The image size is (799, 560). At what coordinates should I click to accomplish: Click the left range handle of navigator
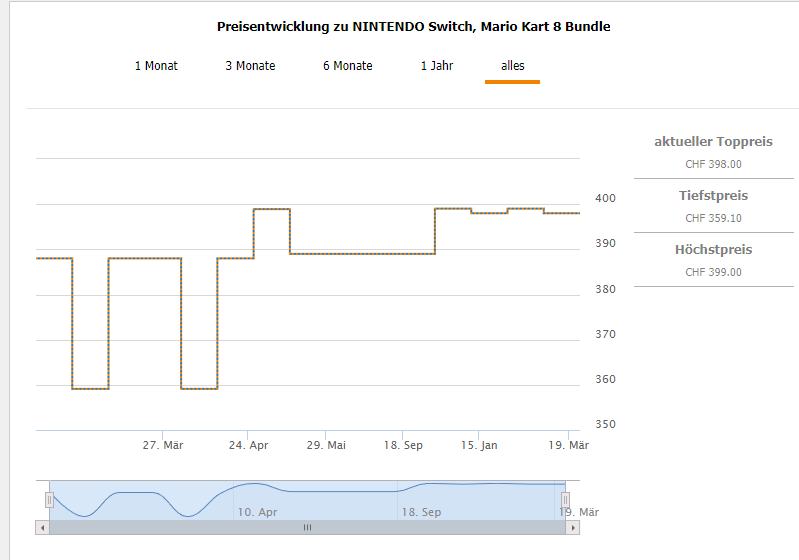point(49,499)
